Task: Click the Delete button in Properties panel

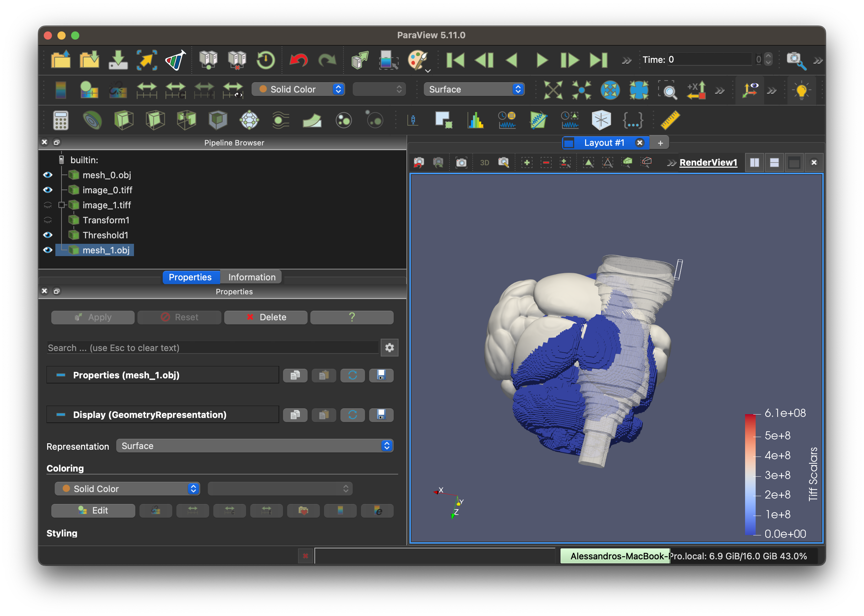Action: point(266,317)
